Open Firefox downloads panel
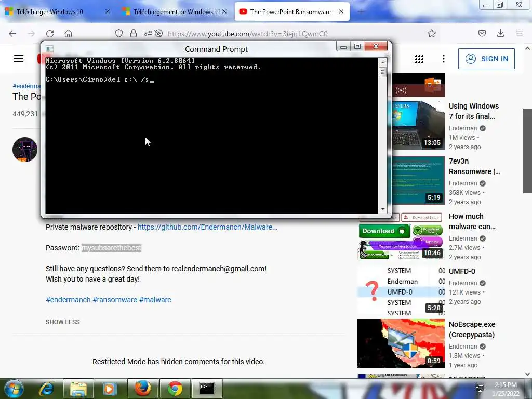532x399 pixels. [500, 33]
